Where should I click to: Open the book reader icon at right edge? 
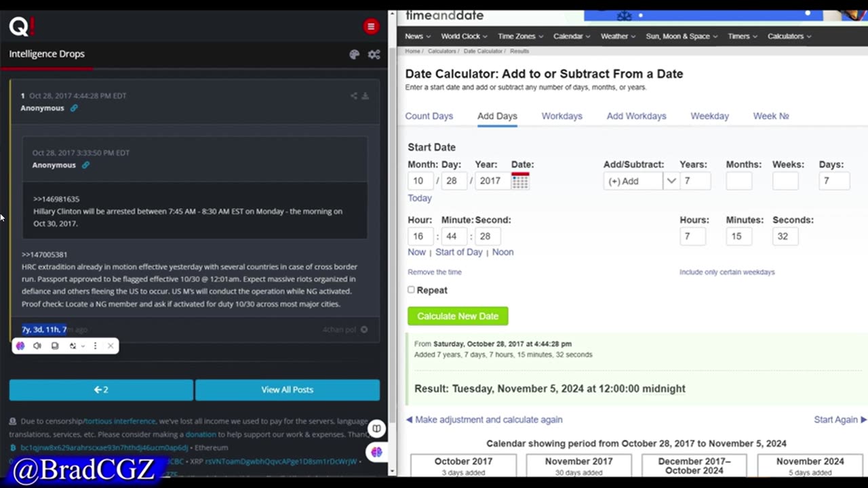tap(376, 428)
